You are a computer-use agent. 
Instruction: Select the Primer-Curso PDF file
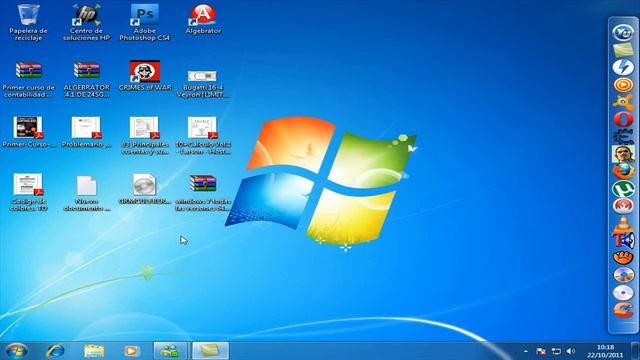[x=28, y=132]
